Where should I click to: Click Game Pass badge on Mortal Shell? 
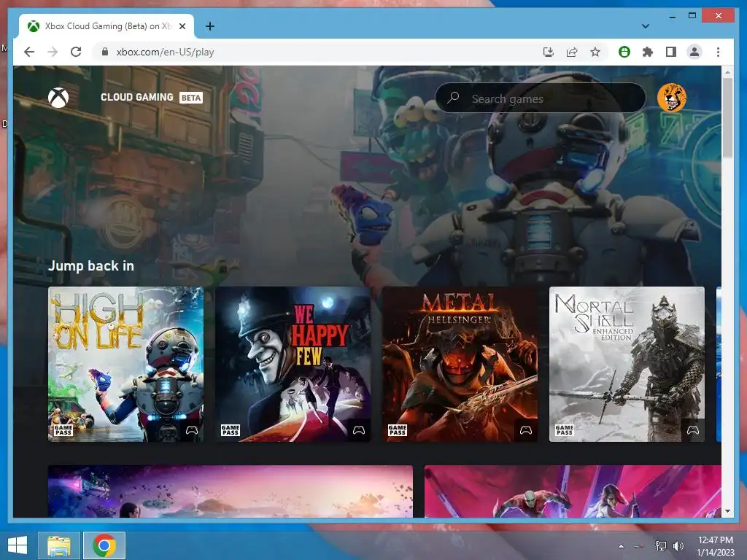point(565,430)
